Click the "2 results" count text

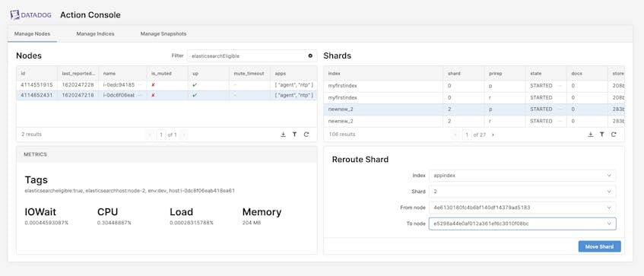tap(31, 135)
